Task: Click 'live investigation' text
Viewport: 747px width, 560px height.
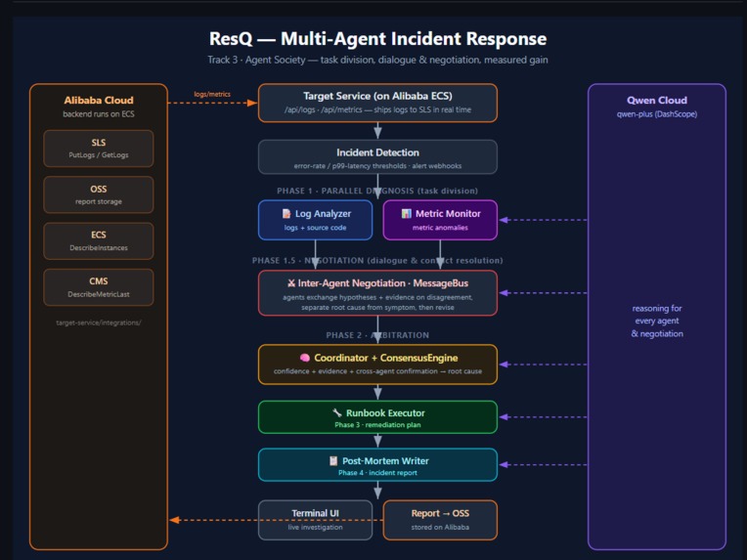Action: (x=316, y=527)
